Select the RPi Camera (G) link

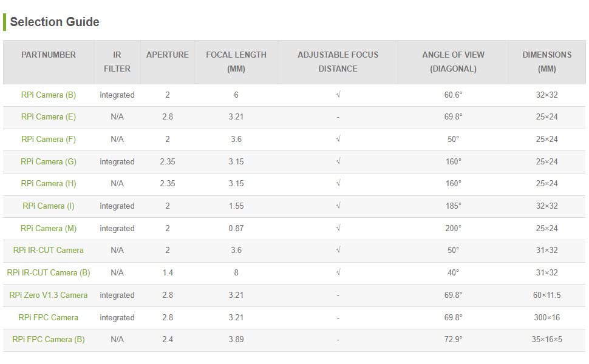coord(49,161)
